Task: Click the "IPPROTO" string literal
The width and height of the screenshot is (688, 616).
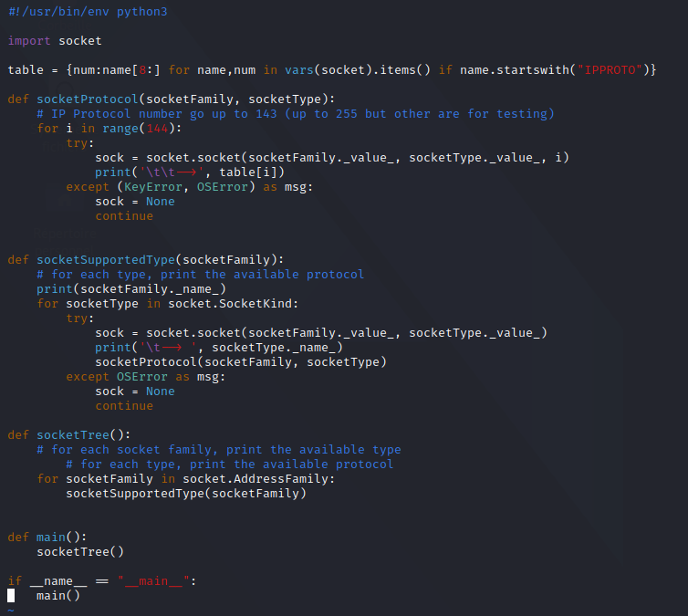Action: (x=610, y=69)
